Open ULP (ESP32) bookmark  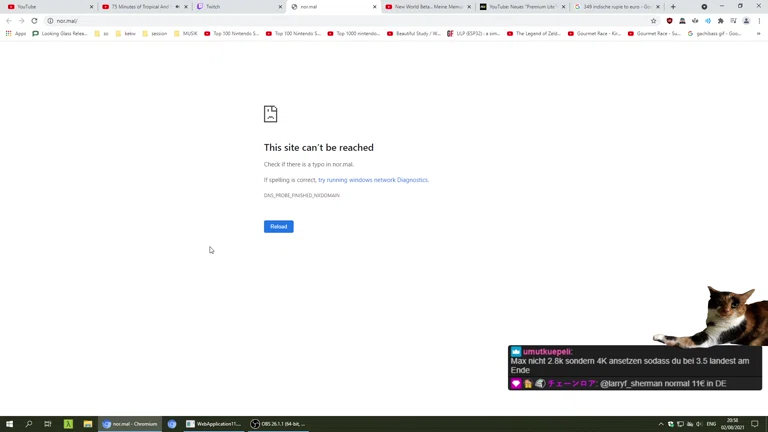(473, 34)
